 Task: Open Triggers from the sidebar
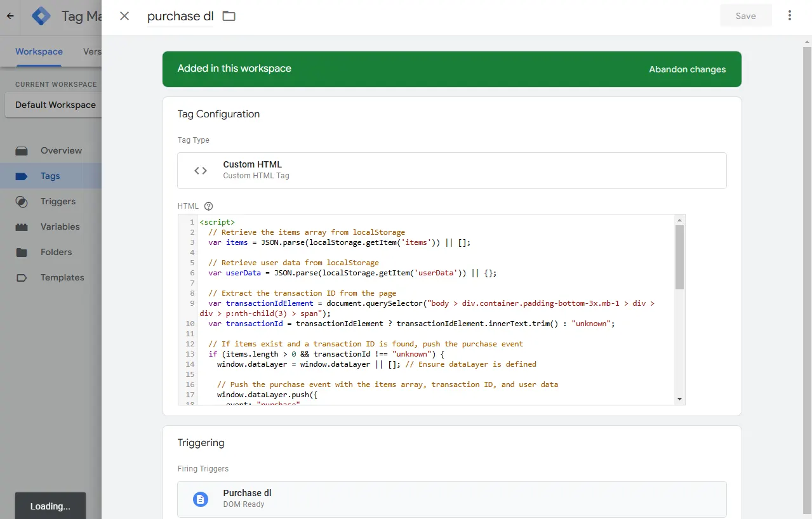click(58, 201)
